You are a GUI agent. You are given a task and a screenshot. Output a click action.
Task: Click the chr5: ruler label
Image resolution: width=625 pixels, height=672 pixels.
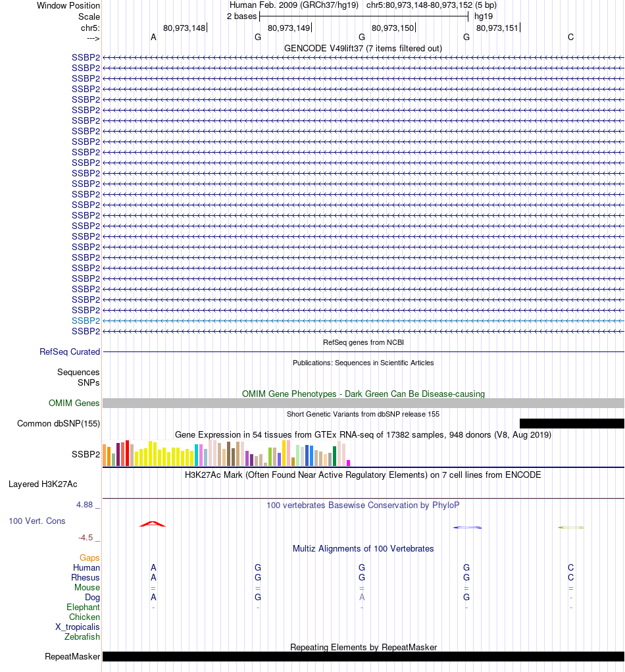90,28
